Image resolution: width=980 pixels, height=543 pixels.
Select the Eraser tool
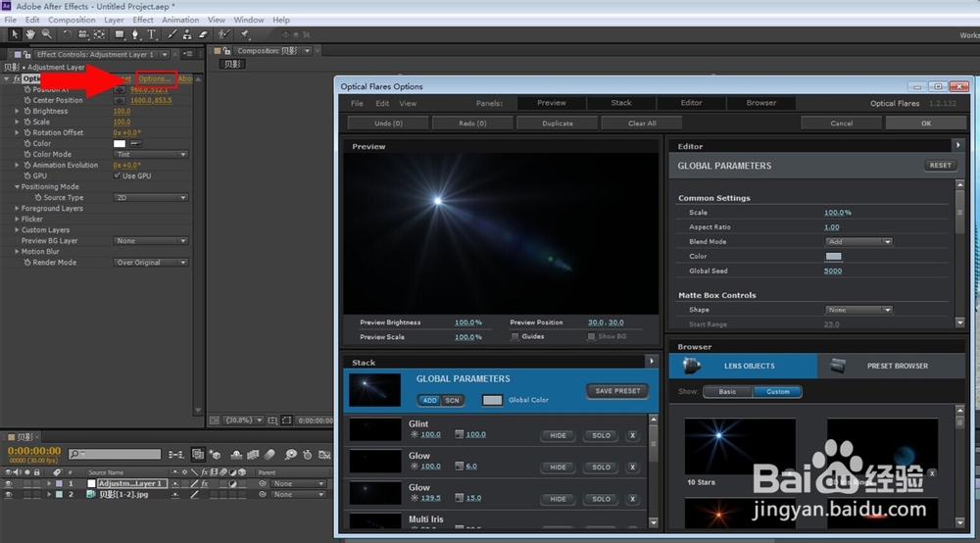tap(203, 34)
